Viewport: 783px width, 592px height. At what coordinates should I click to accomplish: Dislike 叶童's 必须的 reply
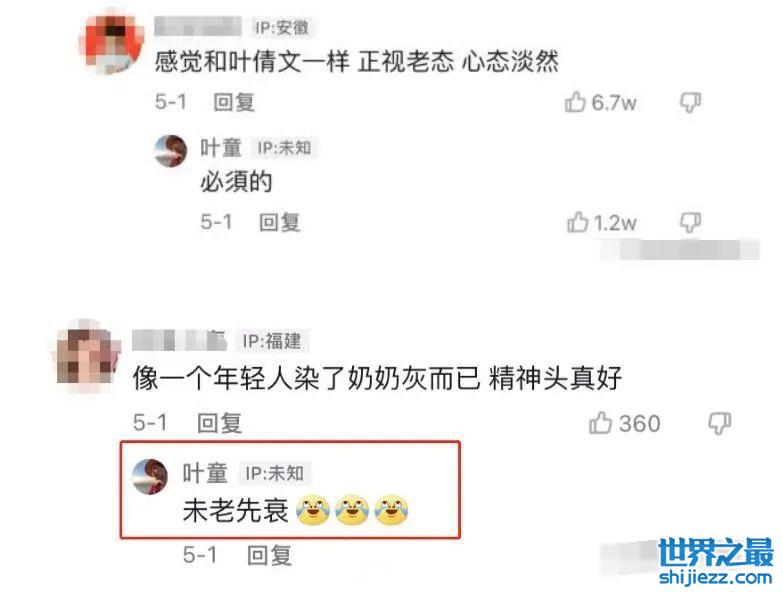pyautogui.click(x=690, y=223)
